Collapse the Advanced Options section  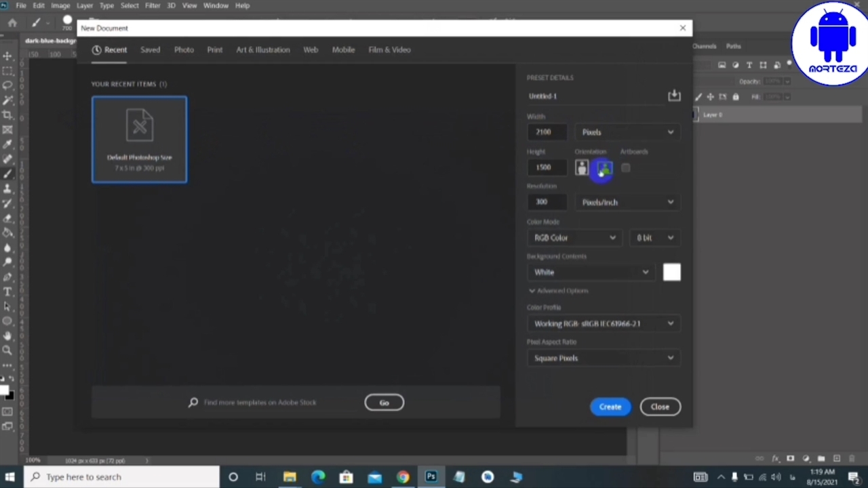[x=558, y=291]
